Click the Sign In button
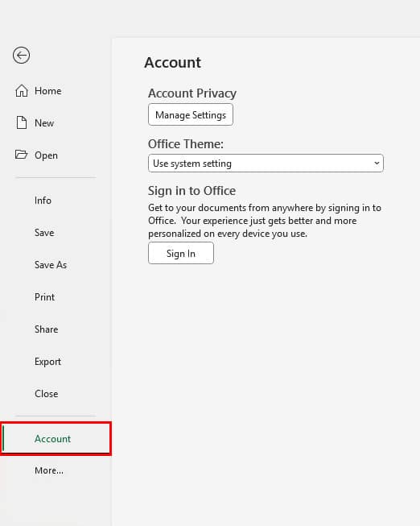The image size is (420, 526). coord(181,253)
